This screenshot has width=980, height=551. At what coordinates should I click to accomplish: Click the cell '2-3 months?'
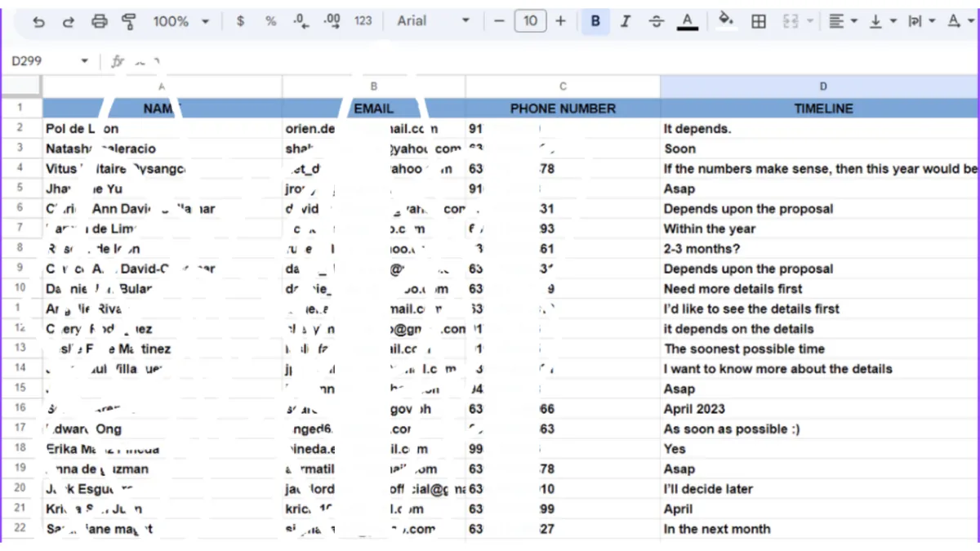tap(820, 248)
